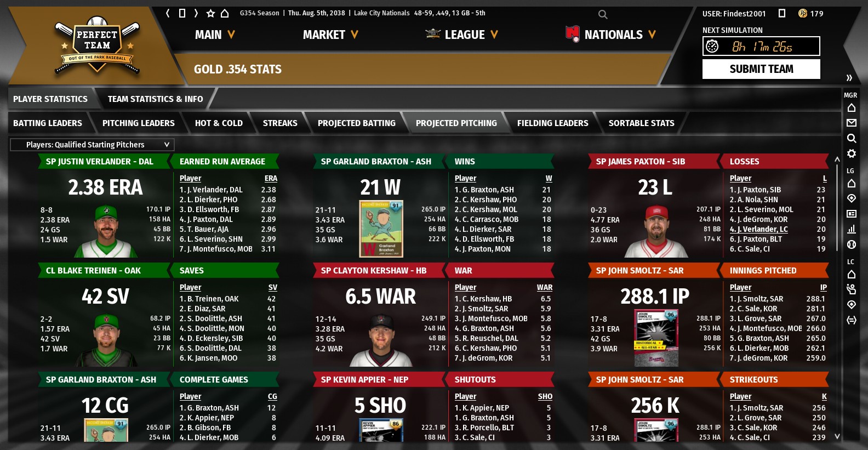Click the coin icon showing 179 points

click(803, 13)
